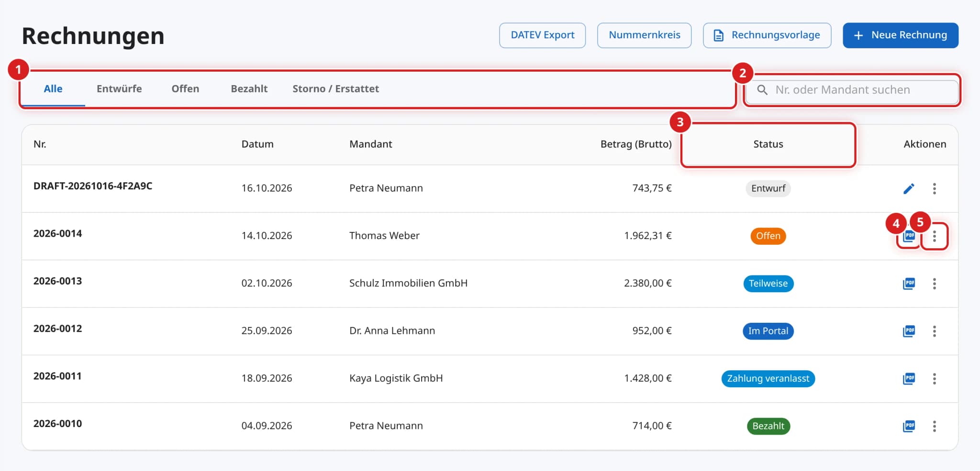
Task: Open PDF of invoice 2026-0013
Action: [909, 284]
